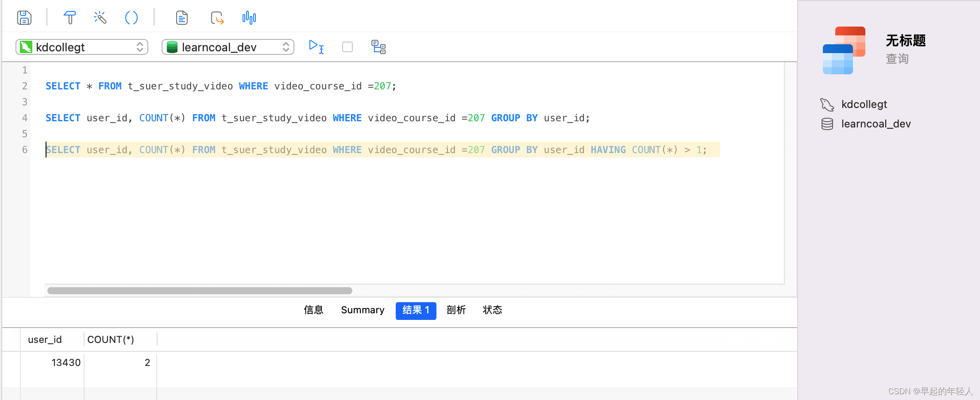Click the export result icon

pyautogui.click(x=217, y=18)
